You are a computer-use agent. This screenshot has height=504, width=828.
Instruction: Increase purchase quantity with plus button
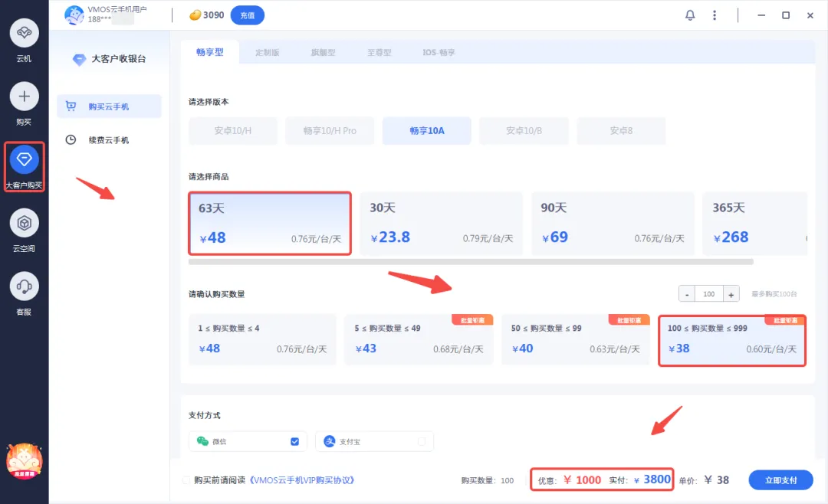tap(731, 294)
